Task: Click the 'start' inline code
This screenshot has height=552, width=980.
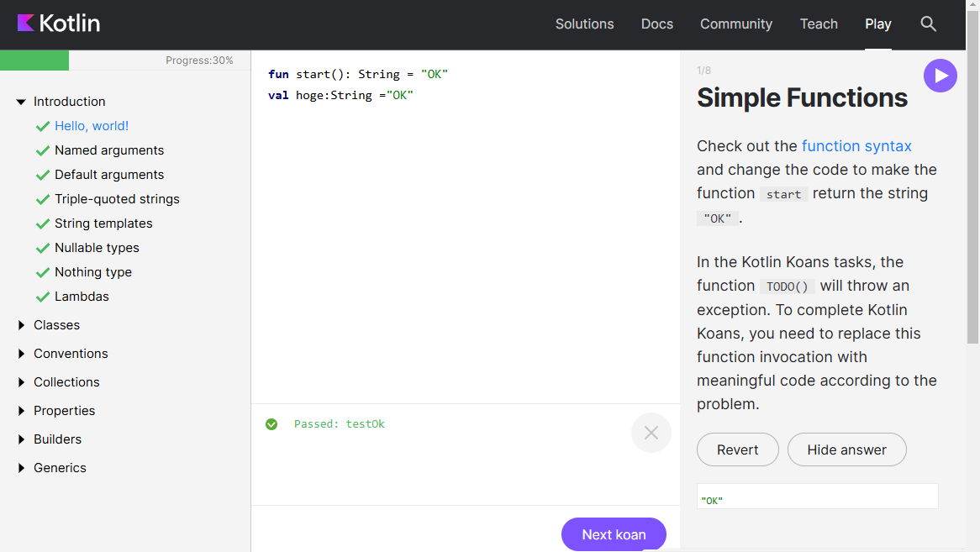Action: [x=784, y=194]
